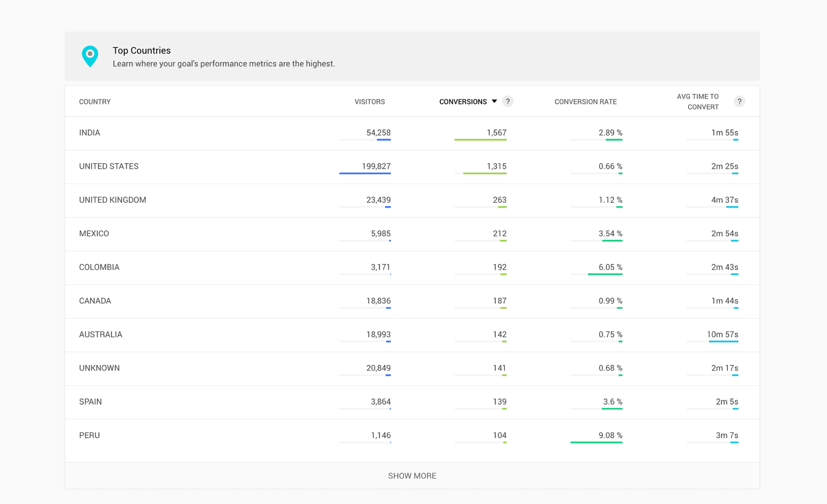The width and height of the screenshot is (827, 504).
Task: Click Mexico's 3.54 % conversion rate
Action: tap(610, 234)
